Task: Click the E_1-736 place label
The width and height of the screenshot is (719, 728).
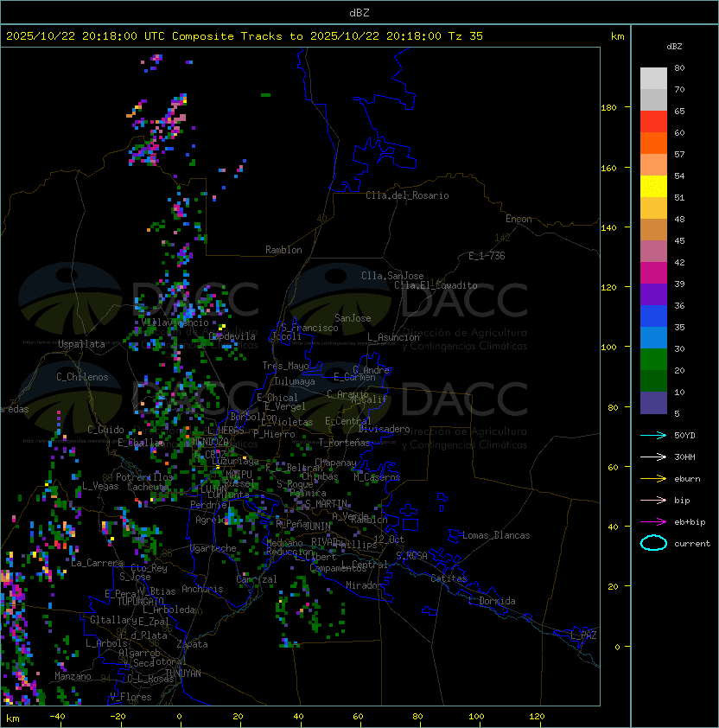Action: click(x=487, y=256)
